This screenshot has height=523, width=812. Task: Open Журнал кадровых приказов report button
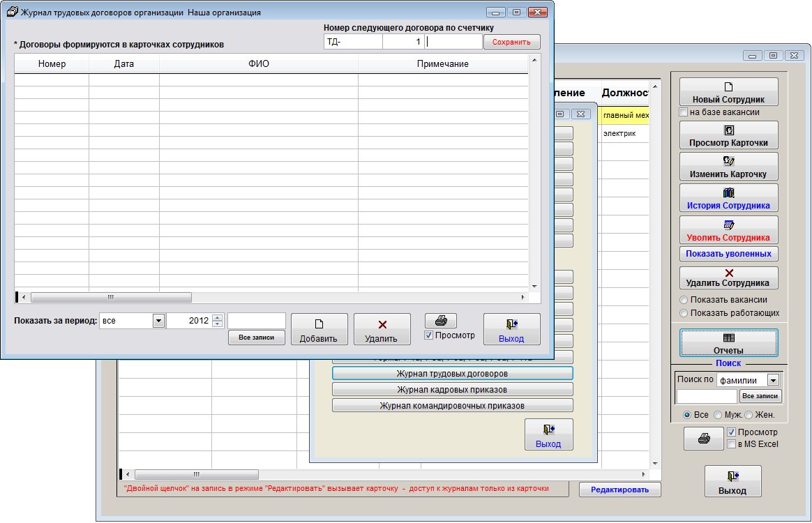coord(452,389)
